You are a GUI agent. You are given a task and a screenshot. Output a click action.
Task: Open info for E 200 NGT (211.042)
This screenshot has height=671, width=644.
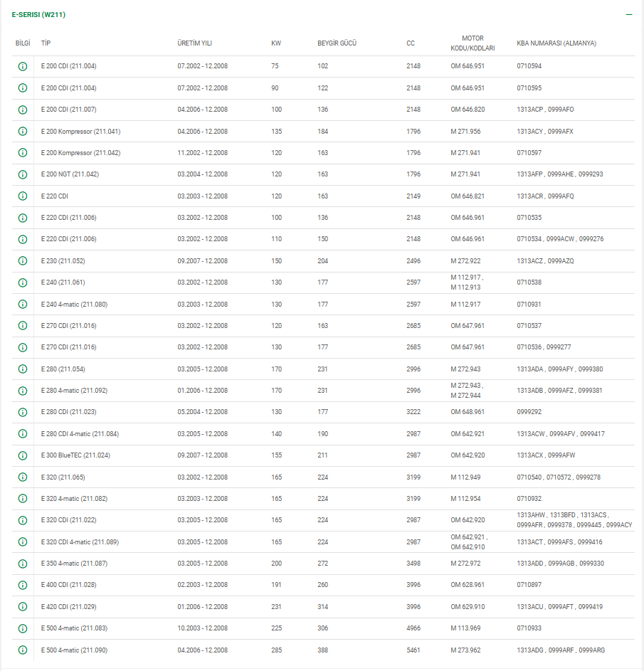pyautogui.click(x=23, y=174)
